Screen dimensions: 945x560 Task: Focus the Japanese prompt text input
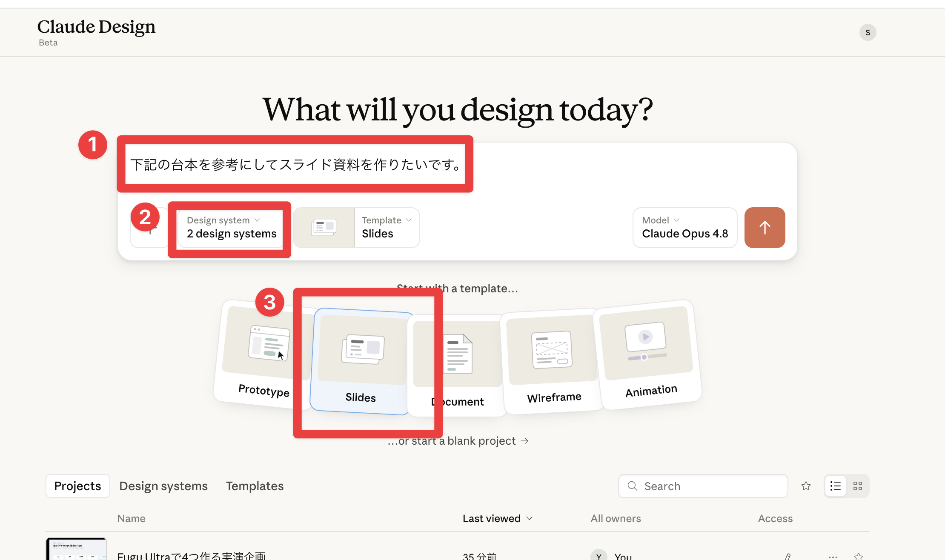(295, 164)
